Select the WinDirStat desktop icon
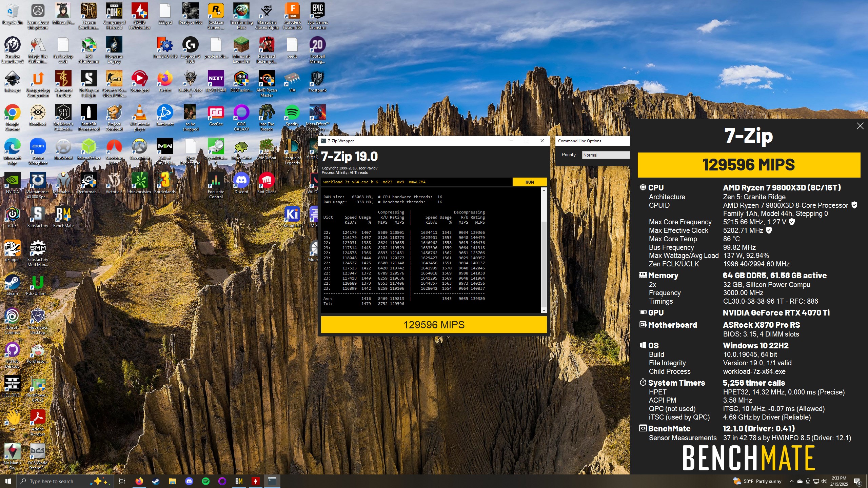 pos(267,149)
